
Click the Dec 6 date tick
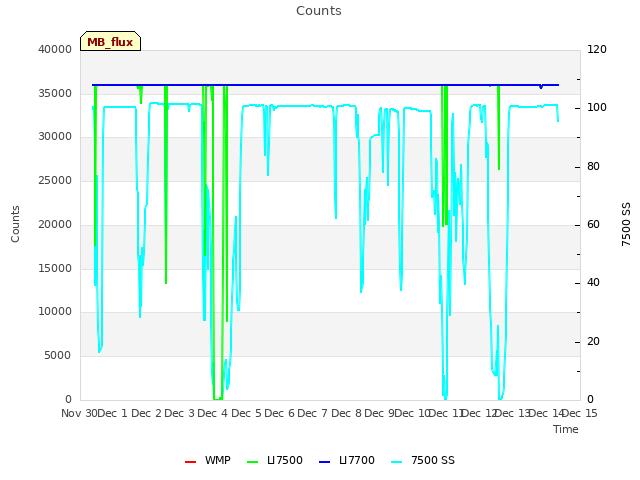(x=279, y=413)
